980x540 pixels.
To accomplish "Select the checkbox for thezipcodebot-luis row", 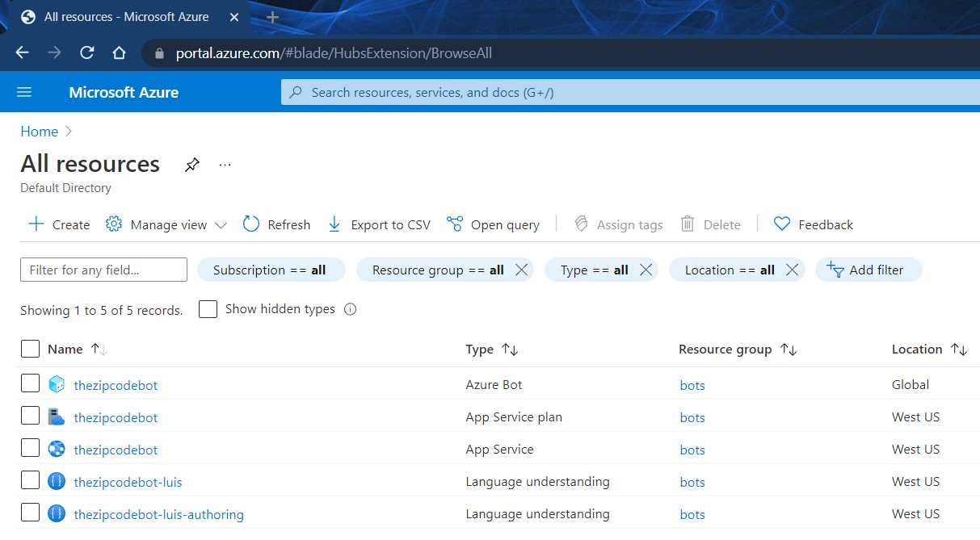I will pyautogui.click(x=30, y=479).
